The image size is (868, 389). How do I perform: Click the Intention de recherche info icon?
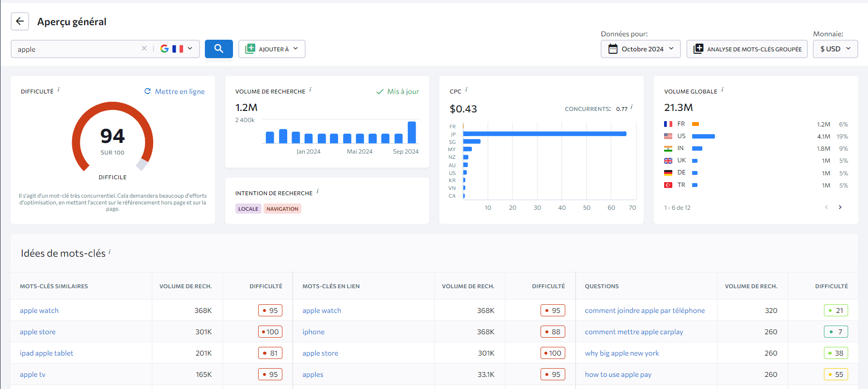click(318, 191)
